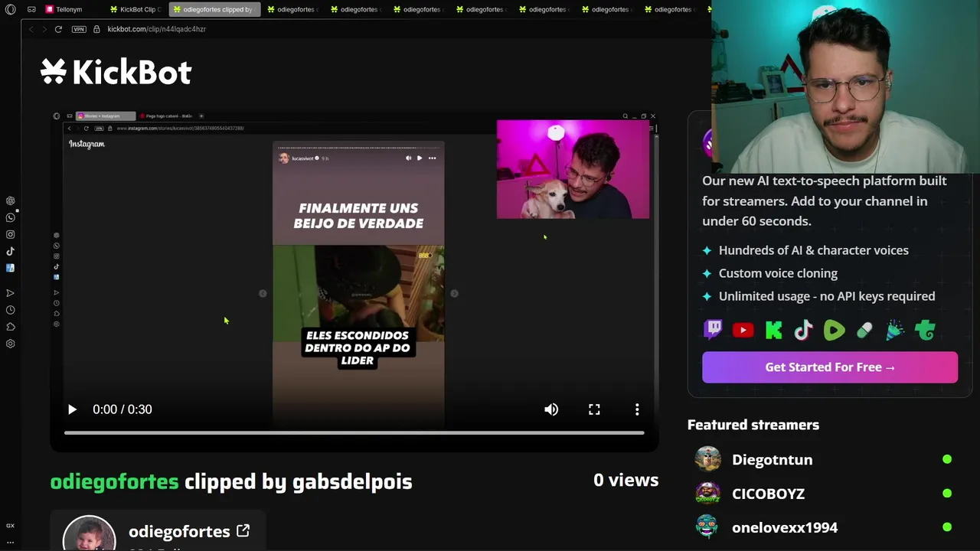Open History clock icon in sidebar
The height and width of the screenshot is (551, 980).
click(x=10, y=310)
